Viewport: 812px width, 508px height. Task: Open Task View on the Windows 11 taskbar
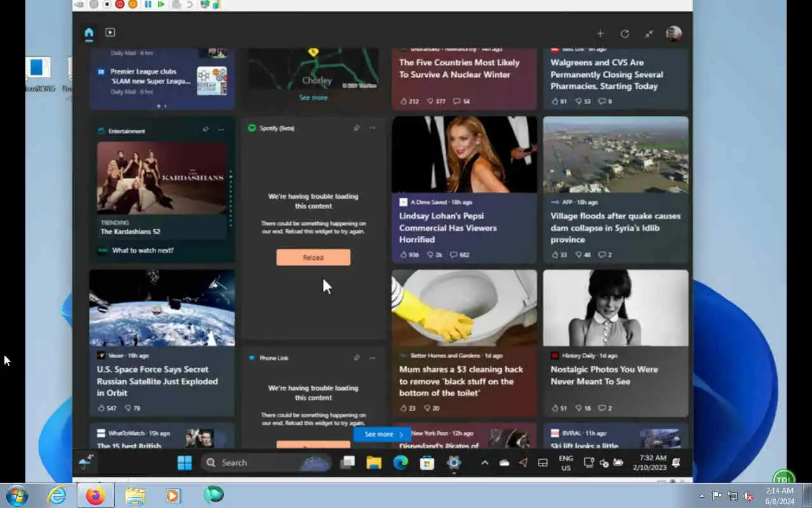click(x=348, y=463)
